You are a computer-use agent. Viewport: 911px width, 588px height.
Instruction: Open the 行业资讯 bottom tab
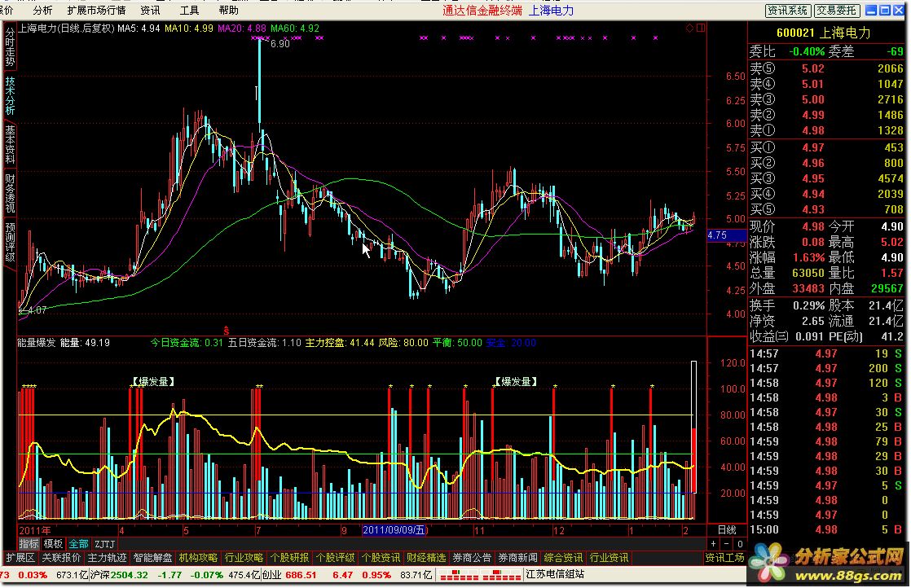[609, 558]
